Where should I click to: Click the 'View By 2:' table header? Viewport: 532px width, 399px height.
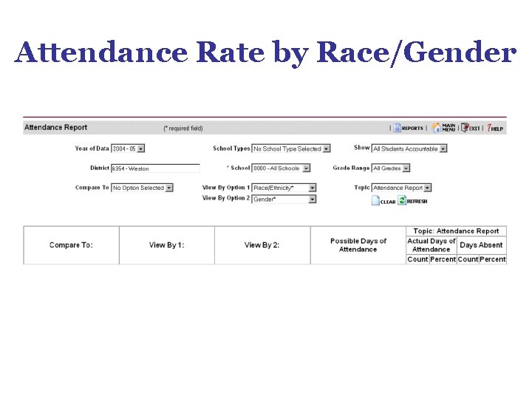tap(262, 245)
